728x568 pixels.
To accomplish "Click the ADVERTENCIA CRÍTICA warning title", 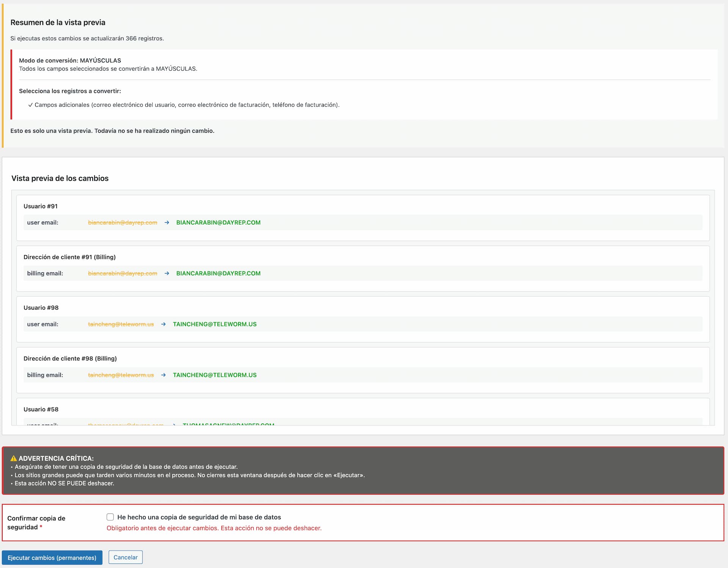I will pos(56,458).
